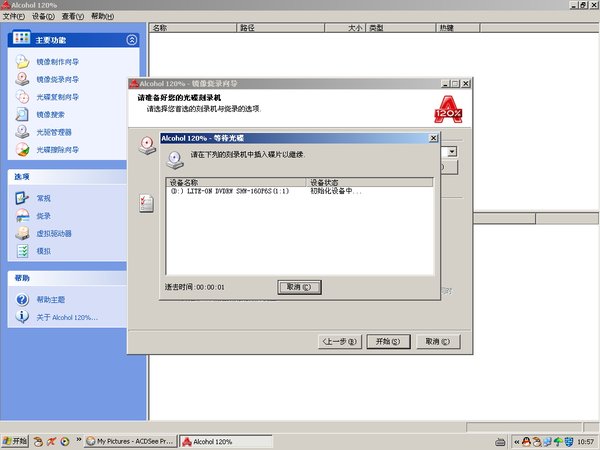The image size is (600, 450).
Task: Click the Windows 开始 start button
Action: point(15,441)
